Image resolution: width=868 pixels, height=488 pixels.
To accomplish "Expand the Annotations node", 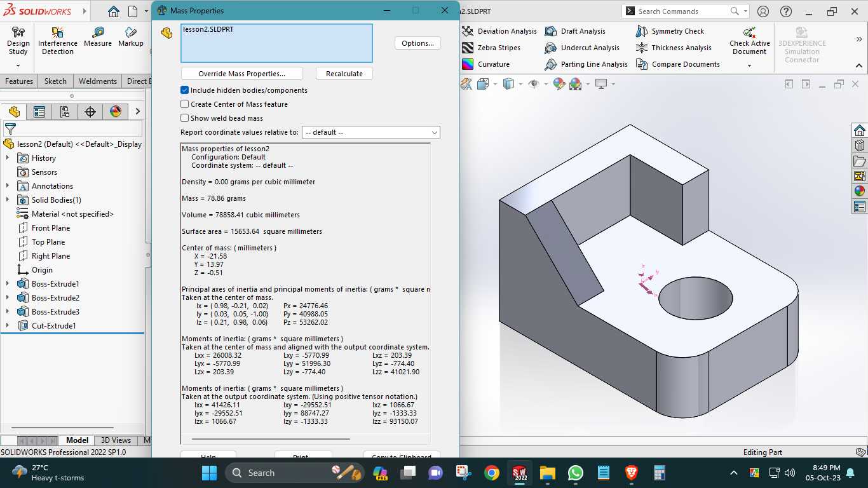I will 8,186.
